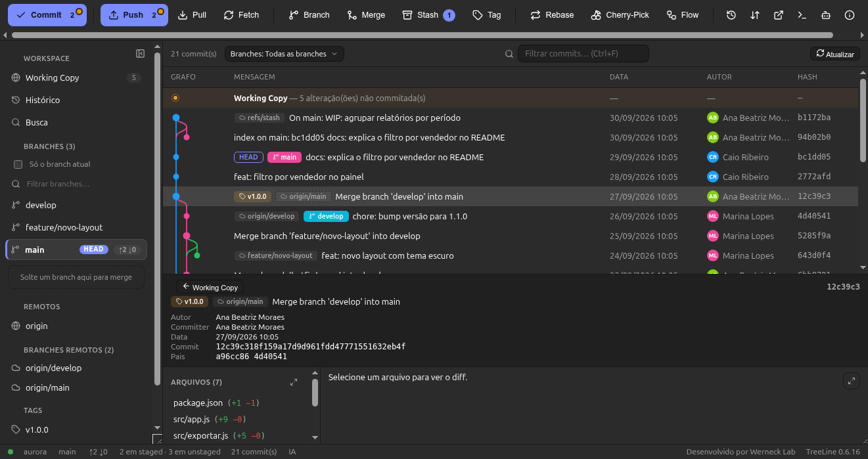Focus the Filtrar commits search field
The height and width of the screenshot is (459, 868).
[x=583, y=54]
